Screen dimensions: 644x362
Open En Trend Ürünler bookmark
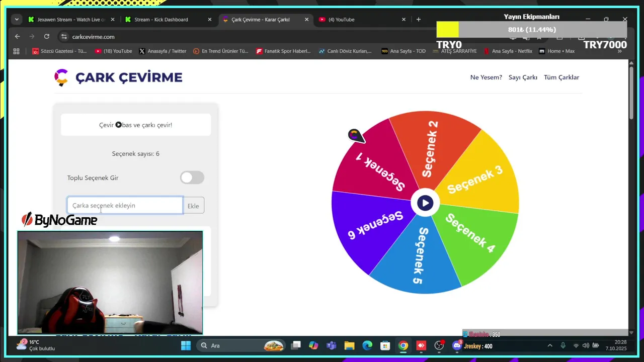coord(221,51)
